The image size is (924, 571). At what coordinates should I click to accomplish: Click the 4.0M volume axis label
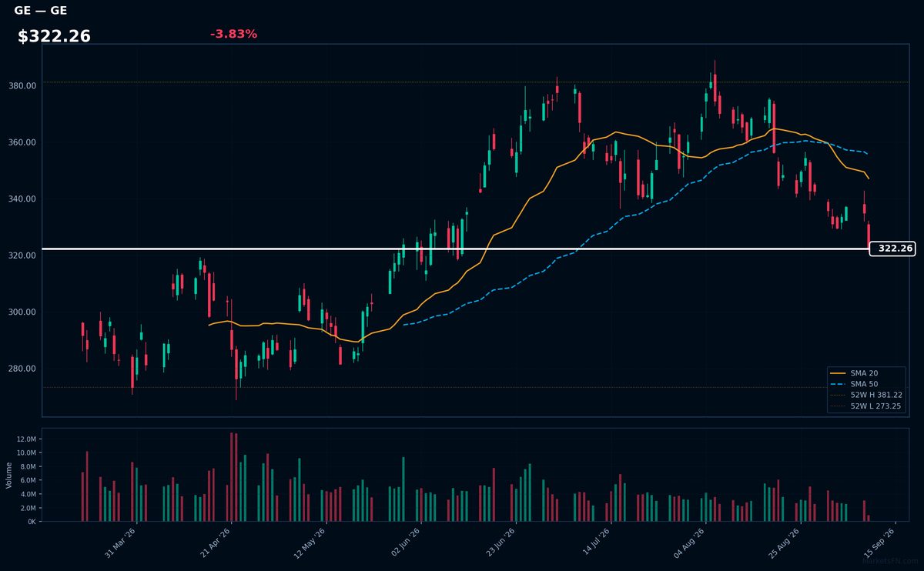click(28, 494)
